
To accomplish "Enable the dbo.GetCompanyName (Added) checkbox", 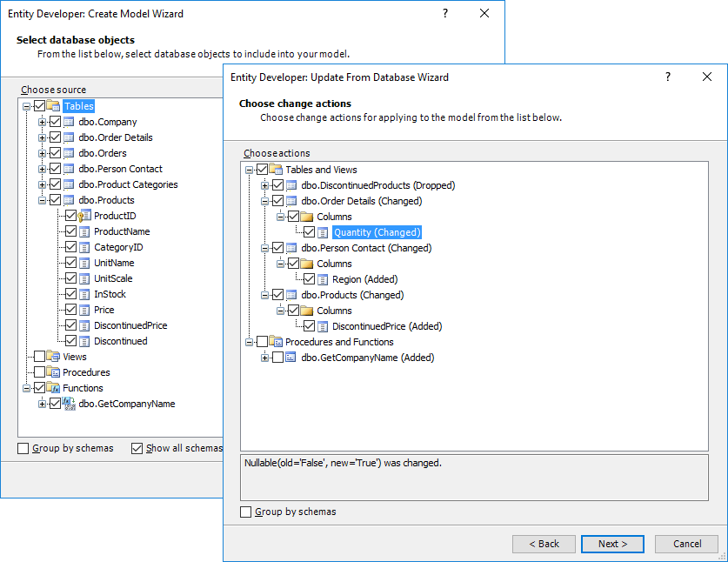I will coord(277,358).
